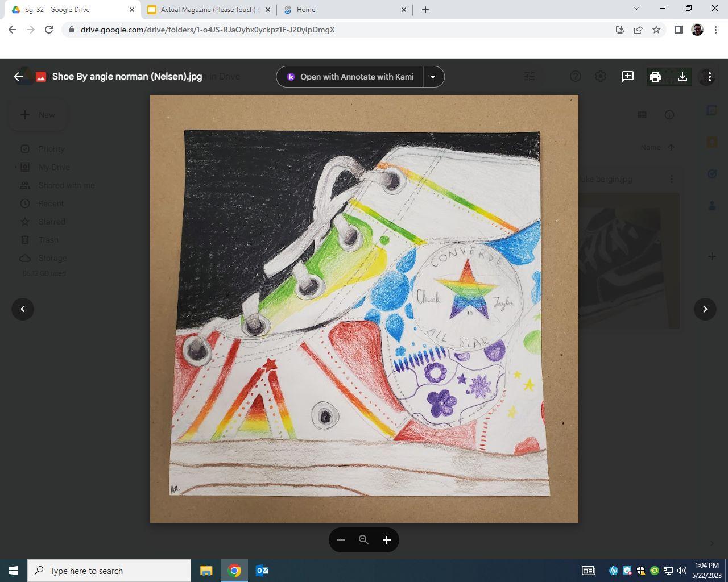Share this page from the address bar
The image size is (728, 582).
(x=638, y=30)
